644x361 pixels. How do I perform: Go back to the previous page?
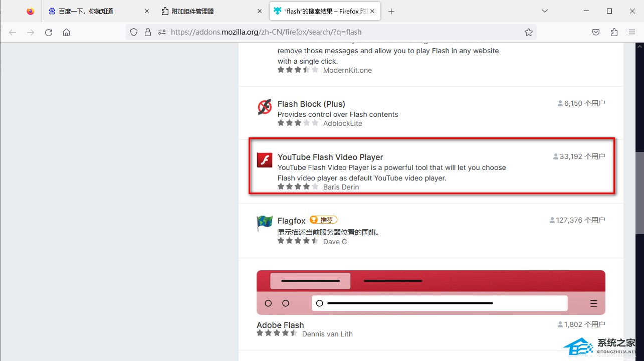pos(13,32)
